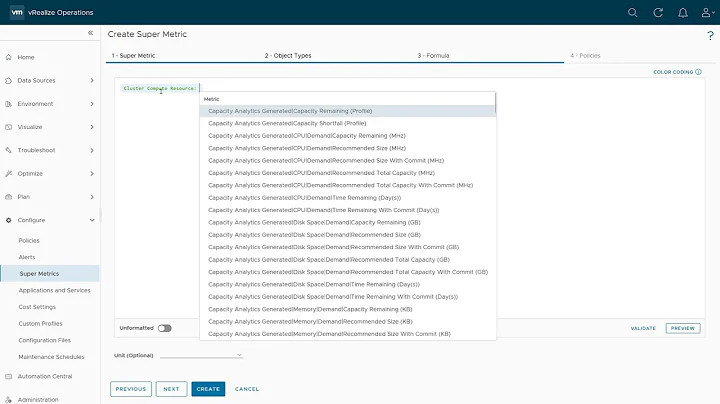
Task: Open the Unit (Optional) dropdown
Action: tap(201, 355)
